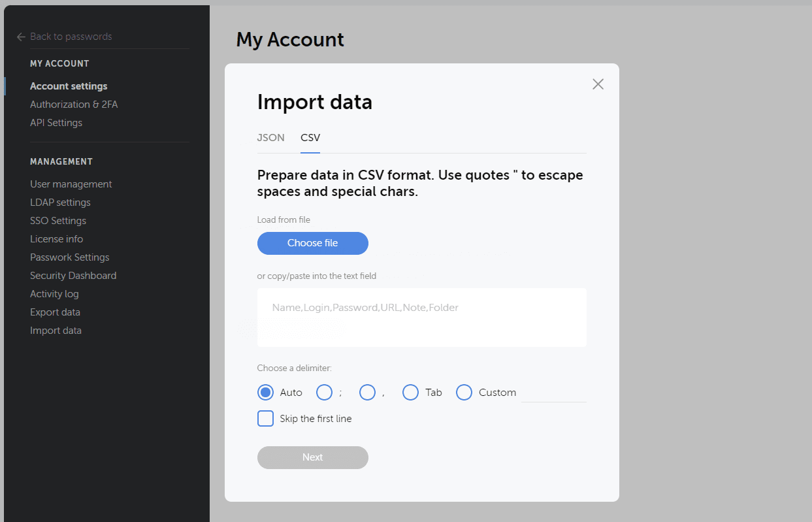Close the Import data dialog

tap(598, 84)
